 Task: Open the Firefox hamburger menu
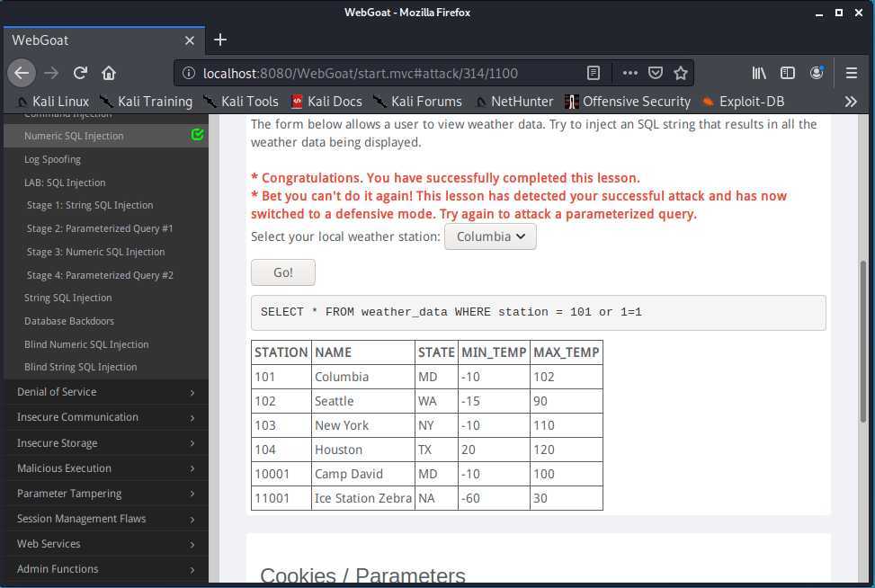tap(851, 73)
